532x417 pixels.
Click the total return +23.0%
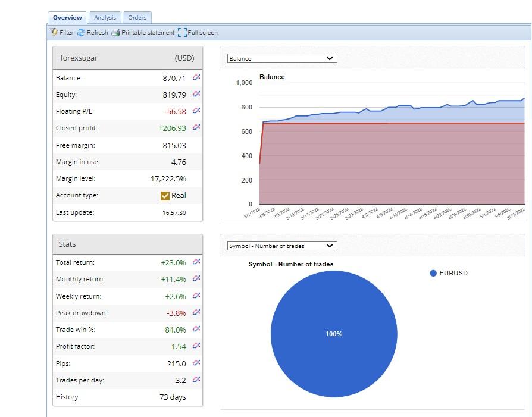pyautogui.click(x=173, y=262)
